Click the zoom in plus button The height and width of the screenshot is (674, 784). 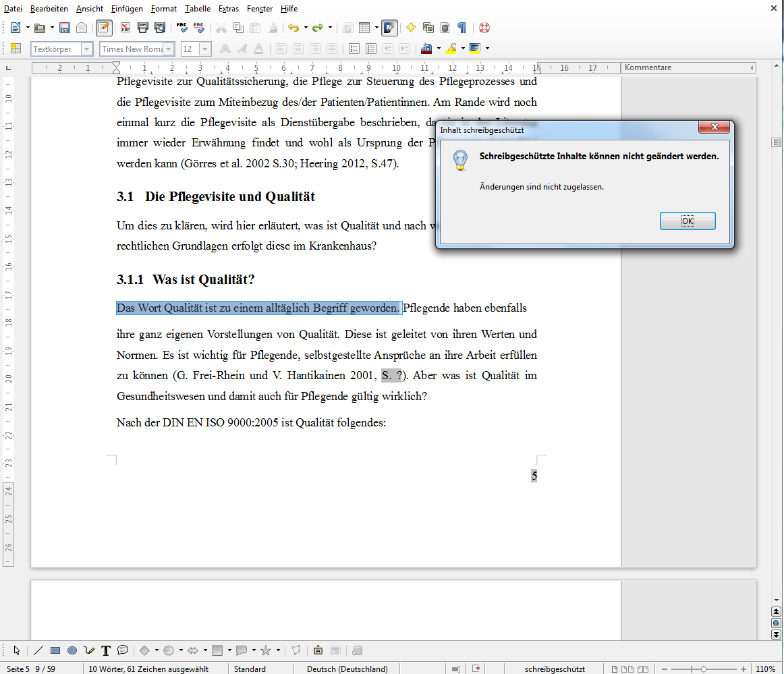(x=744, y=669)
